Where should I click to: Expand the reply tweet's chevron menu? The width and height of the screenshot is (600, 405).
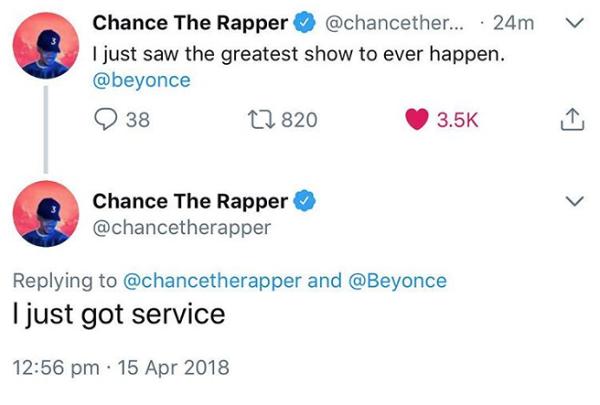(x=574, y=201)
